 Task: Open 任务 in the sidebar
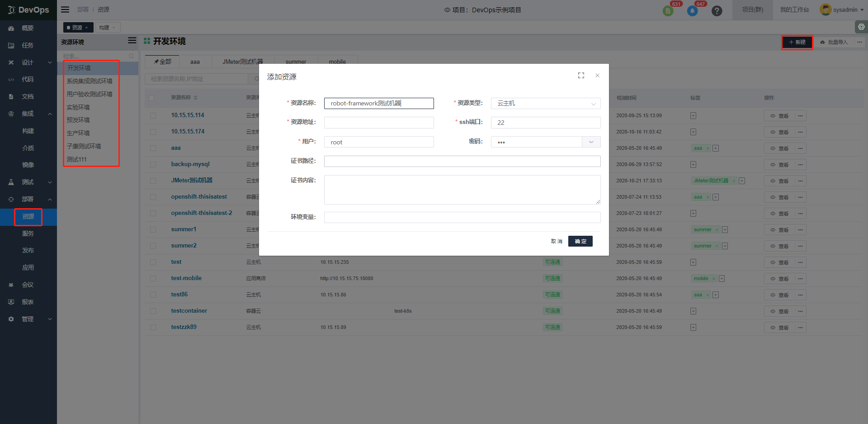click(x=28, y=45)
